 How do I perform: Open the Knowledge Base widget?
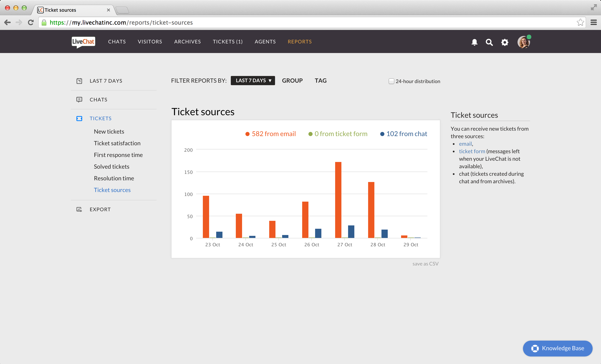pos(558,348)
